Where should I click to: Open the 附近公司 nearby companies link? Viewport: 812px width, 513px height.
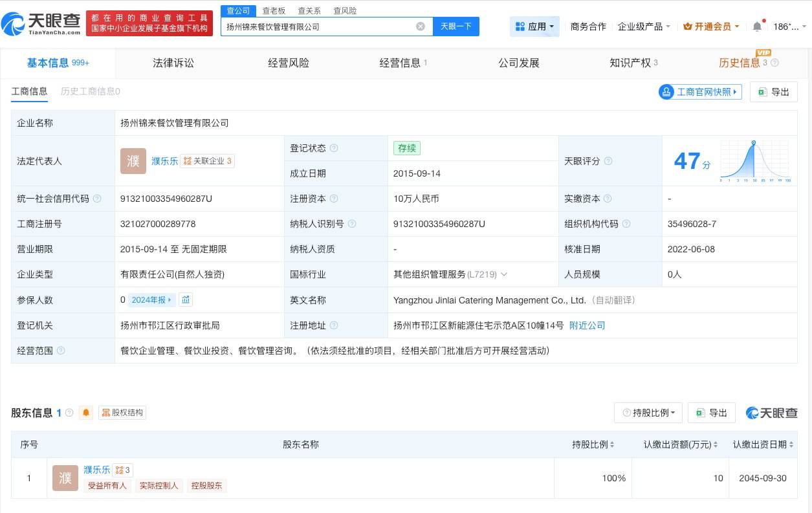[587, 325]
